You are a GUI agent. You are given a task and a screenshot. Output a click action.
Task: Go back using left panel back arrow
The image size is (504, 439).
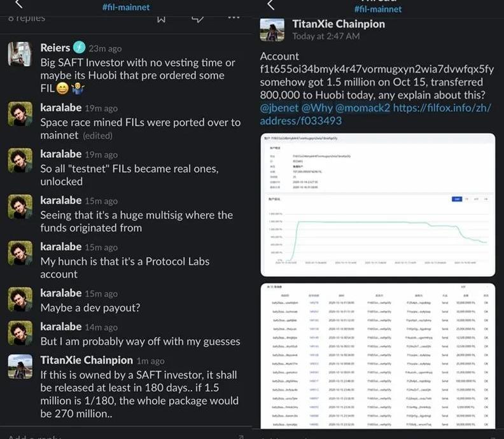[18, 4]
